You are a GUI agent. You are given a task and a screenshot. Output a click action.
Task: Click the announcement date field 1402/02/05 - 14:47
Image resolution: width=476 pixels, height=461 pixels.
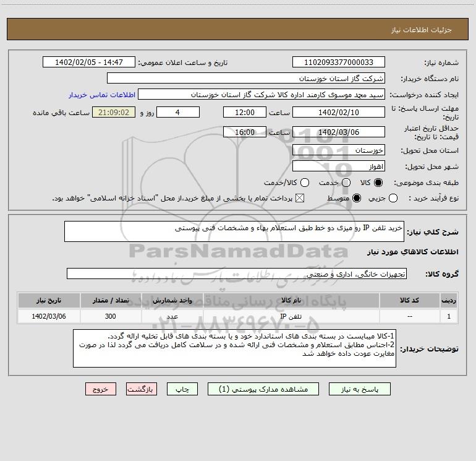89,62
